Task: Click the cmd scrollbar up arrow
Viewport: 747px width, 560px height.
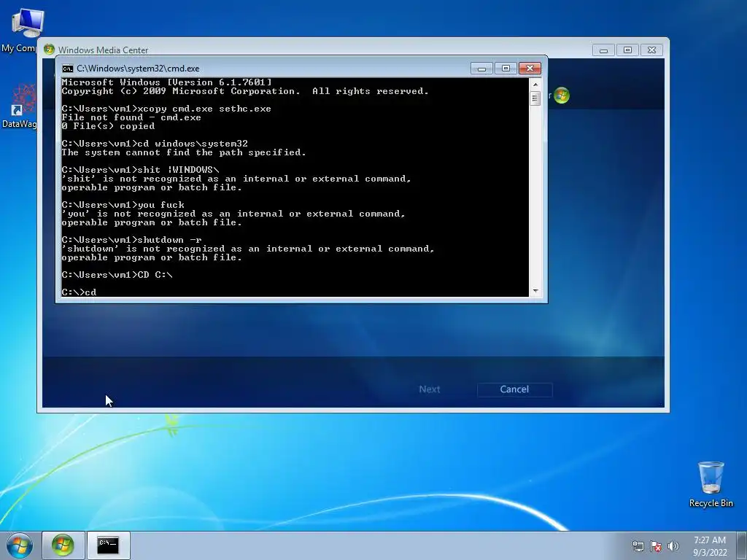Action: click(535, 85)
